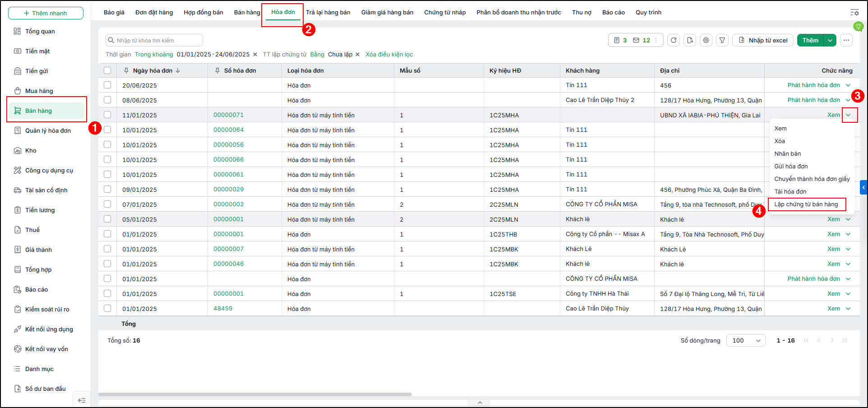Open invoice number 00000002
This screenshot has height=408, width=868.
pos(229,204)
